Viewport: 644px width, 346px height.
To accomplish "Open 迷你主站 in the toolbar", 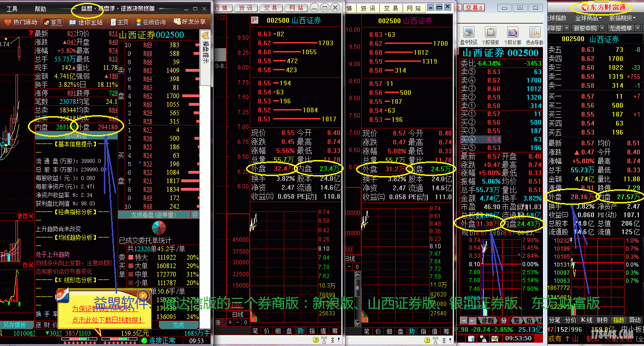I will [86, 22].
